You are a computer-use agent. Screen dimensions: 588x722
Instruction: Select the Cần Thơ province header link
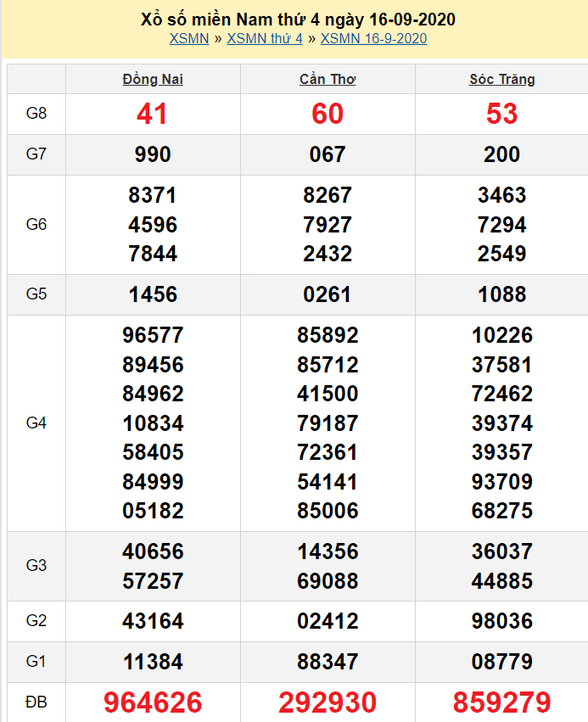tap(328, 80)
